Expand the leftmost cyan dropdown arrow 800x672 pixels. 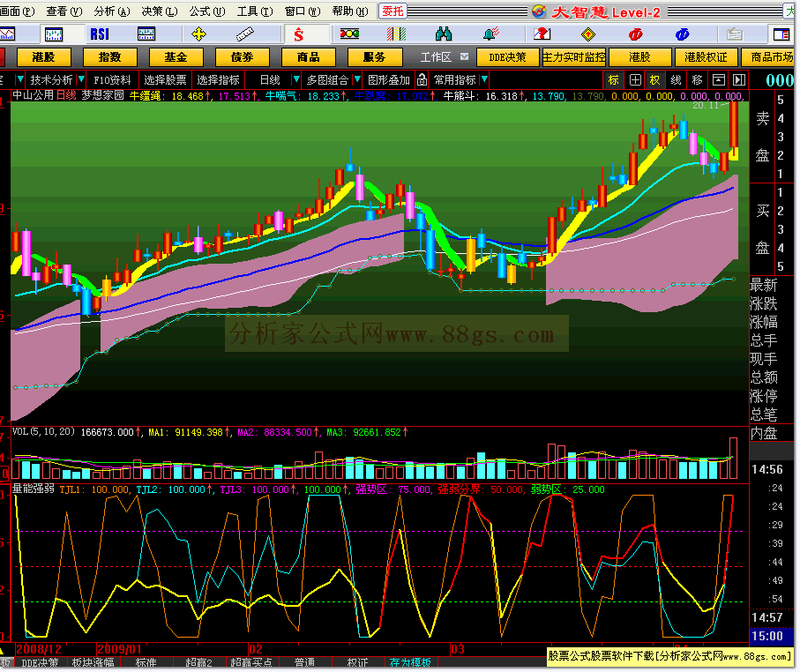coord(20,79)
